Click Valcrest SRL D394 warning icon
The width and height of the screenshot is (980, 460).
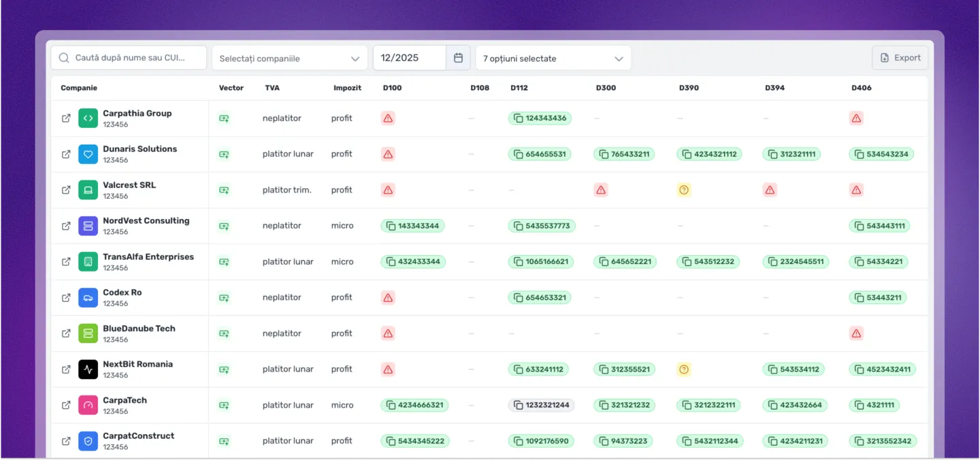(770, 190)
